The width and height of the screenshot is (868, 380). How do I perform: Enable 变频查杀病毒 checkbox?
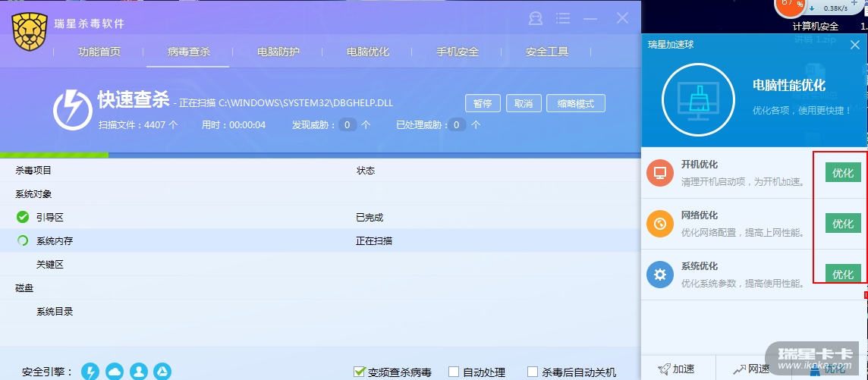coord(360,372)
